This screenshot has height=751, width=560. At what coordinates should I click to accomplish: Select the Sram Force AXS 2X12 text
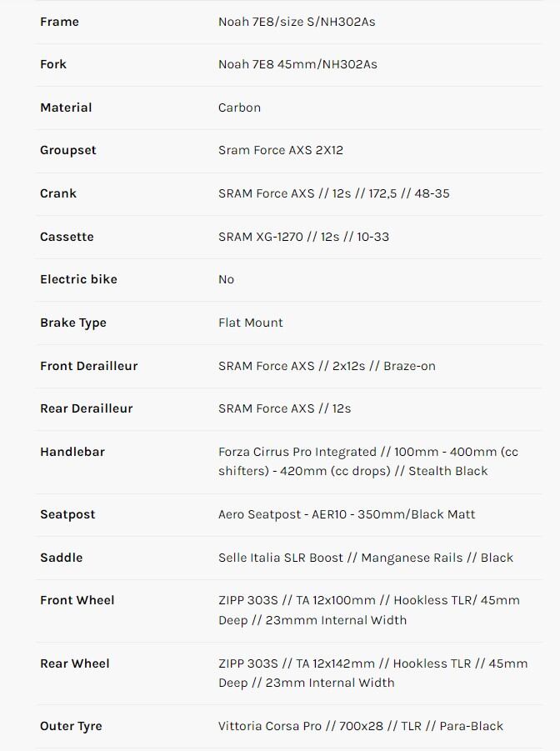280,150
